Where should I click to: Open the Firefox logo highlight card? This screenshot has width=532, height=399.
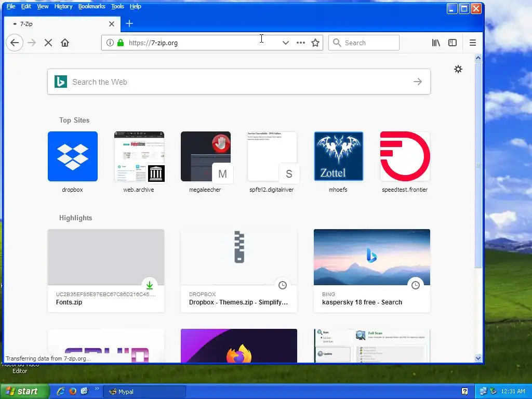click(239, 345)
